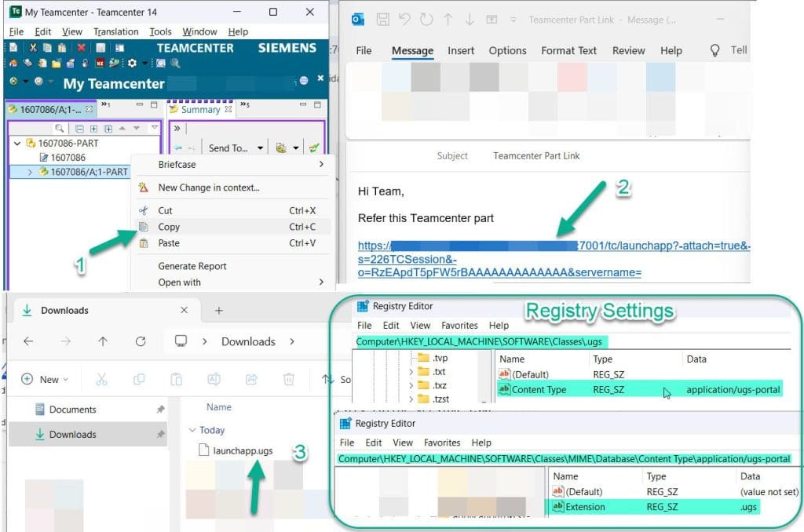This screenshot has width=804, height=532.
Task: Click the Copy icon in Teamcenter top toolbar
Action: click(x=47, y=48)
